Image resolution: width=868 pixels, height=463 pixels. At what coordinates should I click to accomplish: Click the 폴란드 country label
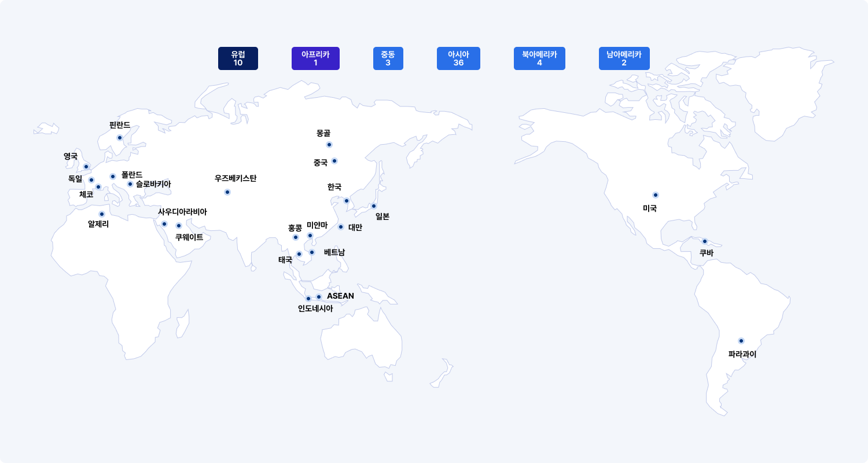(x=132, y=174)
